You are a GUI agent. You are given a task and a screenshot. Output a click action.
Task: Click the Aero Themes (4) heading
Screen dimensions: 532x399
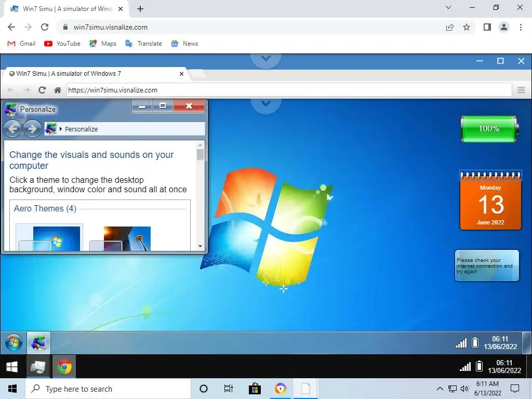tap(45, 208)
